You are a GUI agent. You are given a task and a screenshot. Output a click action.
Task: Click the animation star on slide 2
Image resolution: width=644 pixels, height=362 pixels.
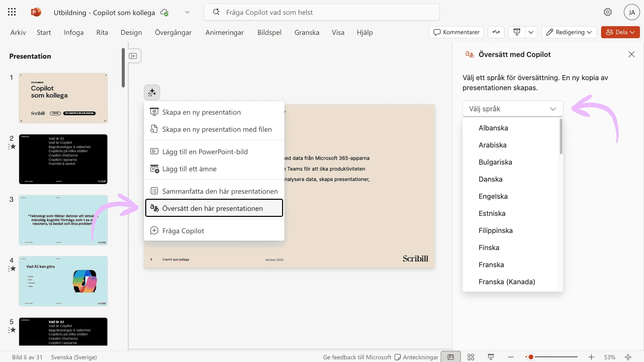point(12,146)
